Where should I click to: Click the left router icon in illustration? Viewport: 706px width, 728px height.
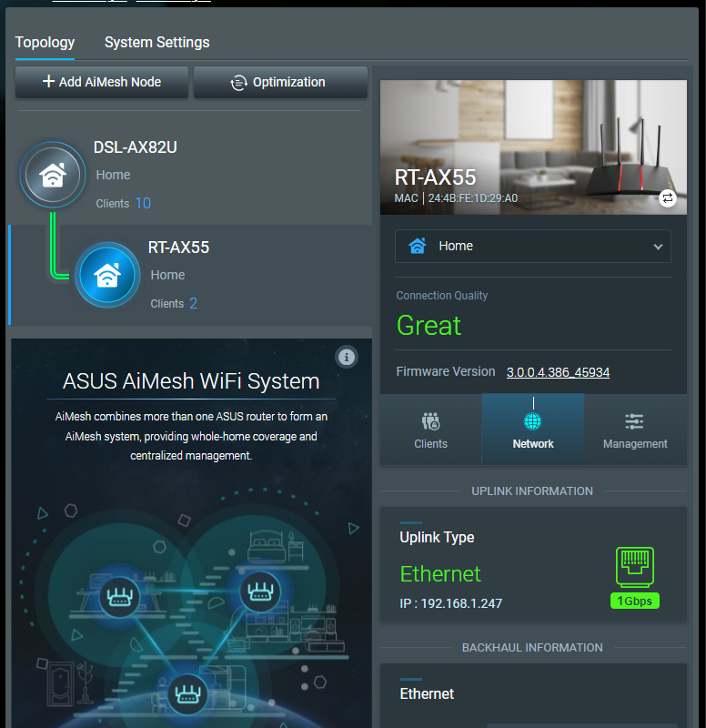tap(119, 597)
